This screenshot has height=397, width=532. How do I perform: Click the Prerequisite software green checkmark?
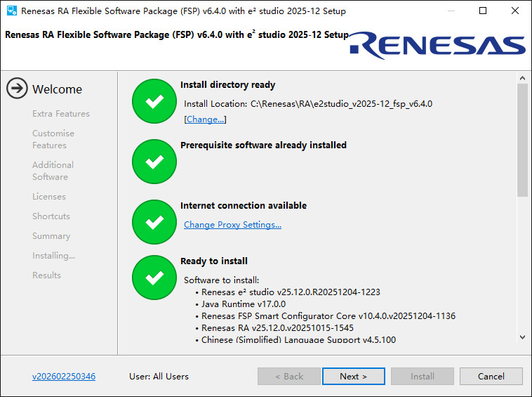[x=154, y=162]
